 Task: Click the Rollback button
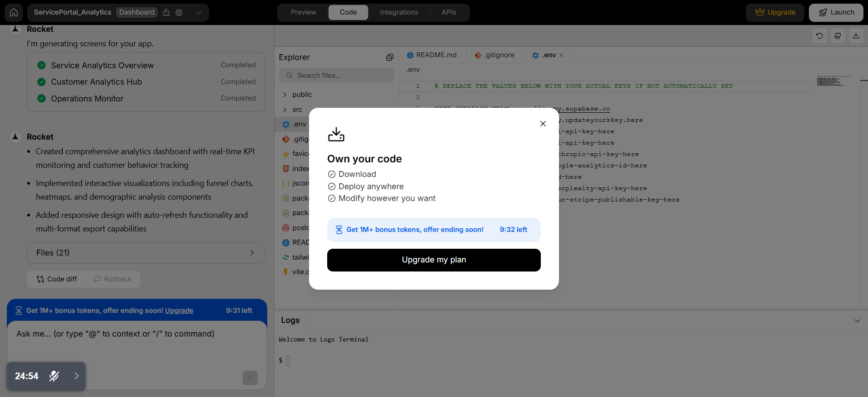(113, 279)
